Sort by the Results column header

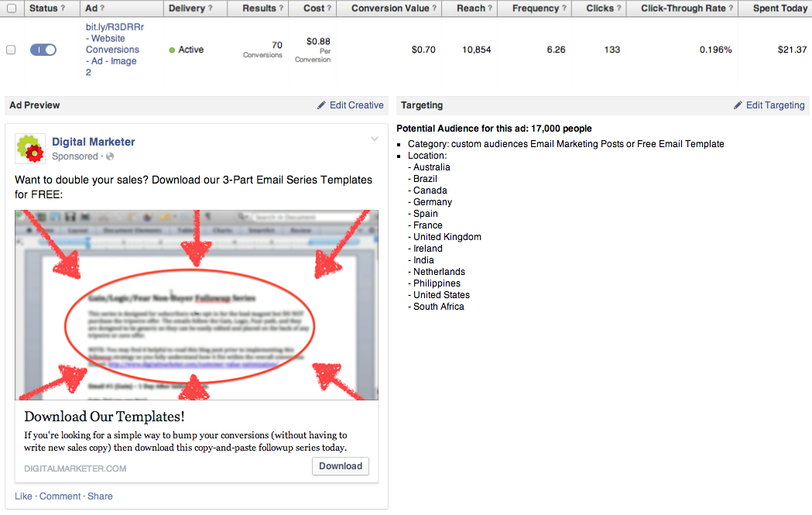click(259, 9)
